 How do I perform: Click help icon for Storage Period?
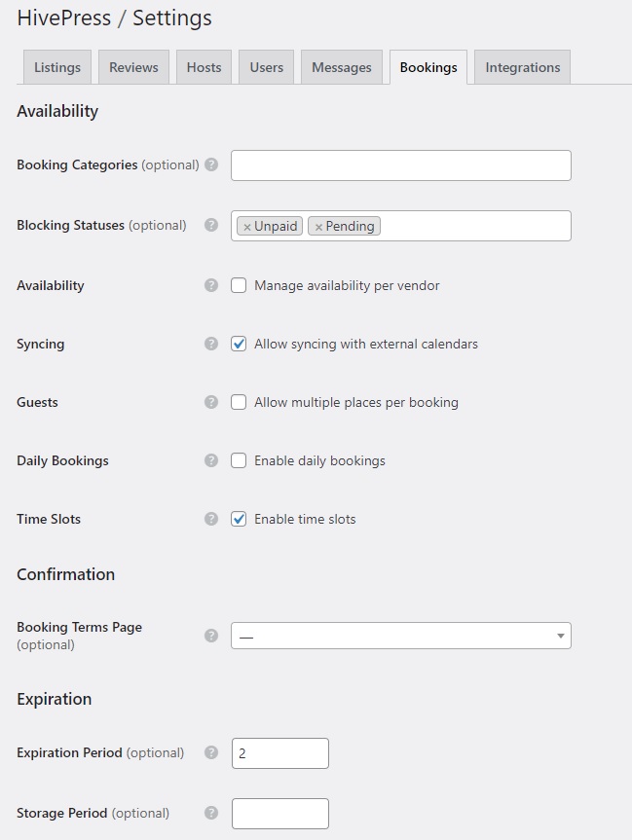pyautogui.click(x=211, y=813)
